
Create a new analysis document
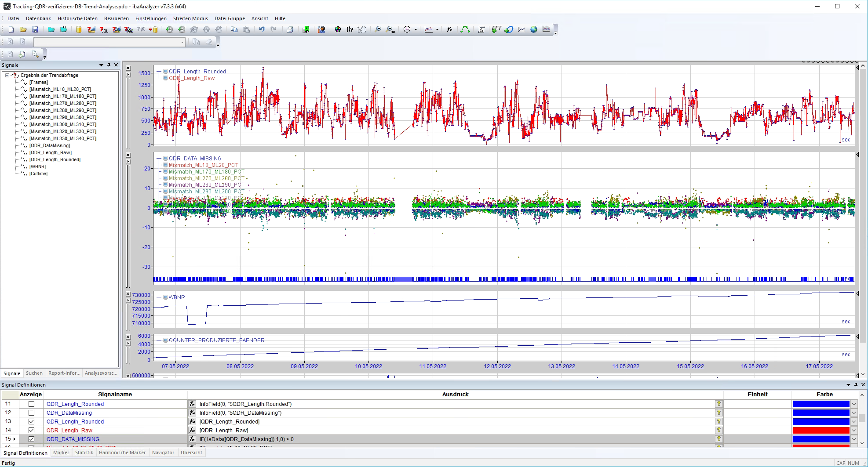[11, 29]
